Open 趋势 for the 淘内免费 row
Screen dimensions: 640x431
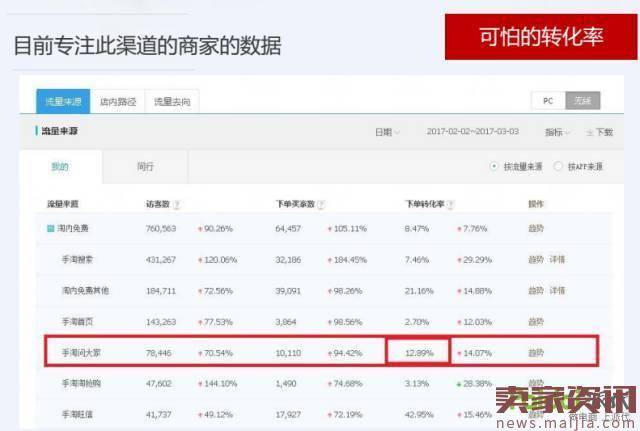(x=536, y=229)
